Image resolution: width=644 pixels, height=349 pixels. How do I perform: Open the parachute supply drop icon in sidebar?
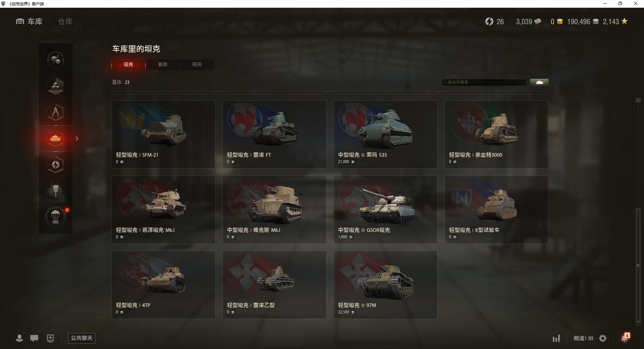tap(56, 217)
